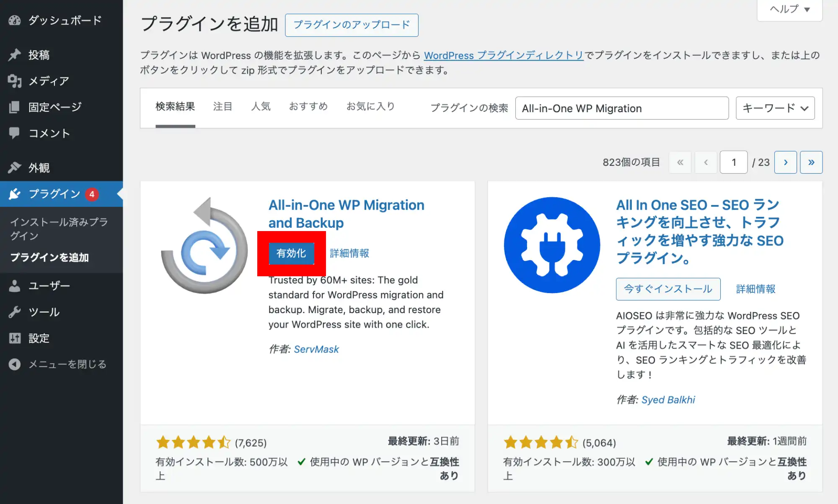Open the 設定 settings icon
Viewport: 838px width, 504px height.
pos(15,338)
